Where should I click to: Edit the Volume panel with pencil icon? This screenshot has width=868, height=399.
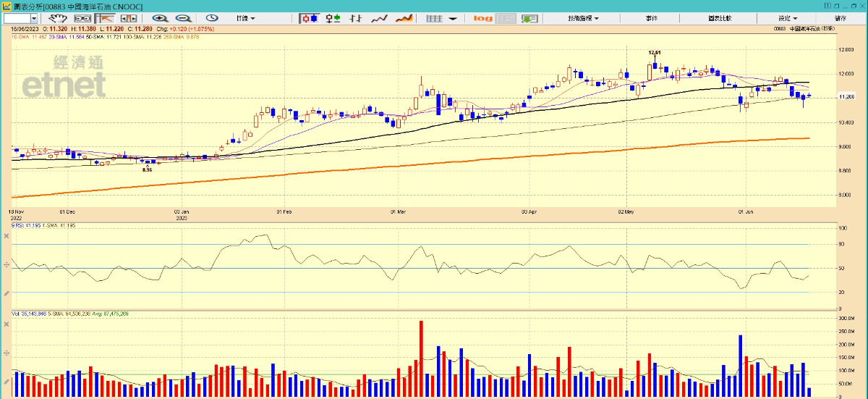[7, 382]
